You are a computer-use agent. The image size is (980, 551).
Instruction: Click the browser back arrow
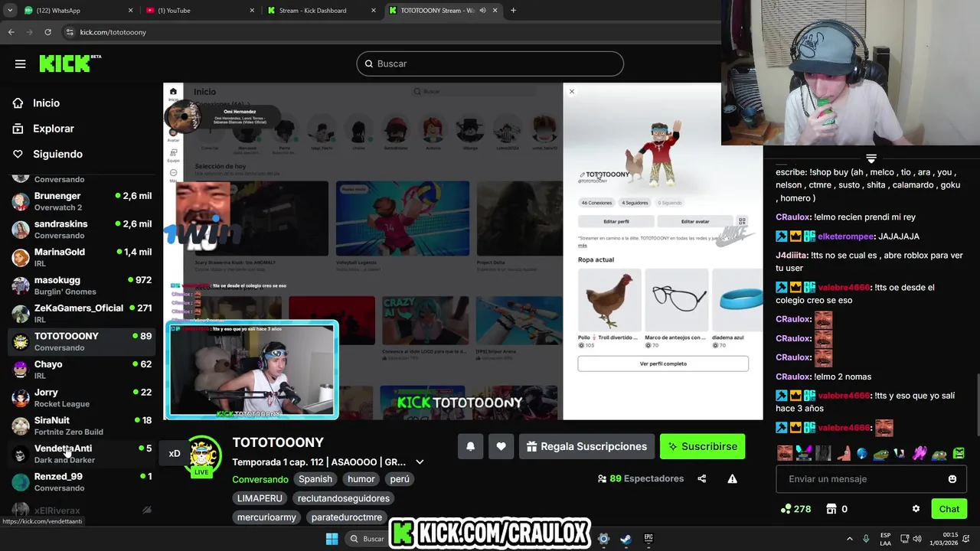(x=11, y=32)
